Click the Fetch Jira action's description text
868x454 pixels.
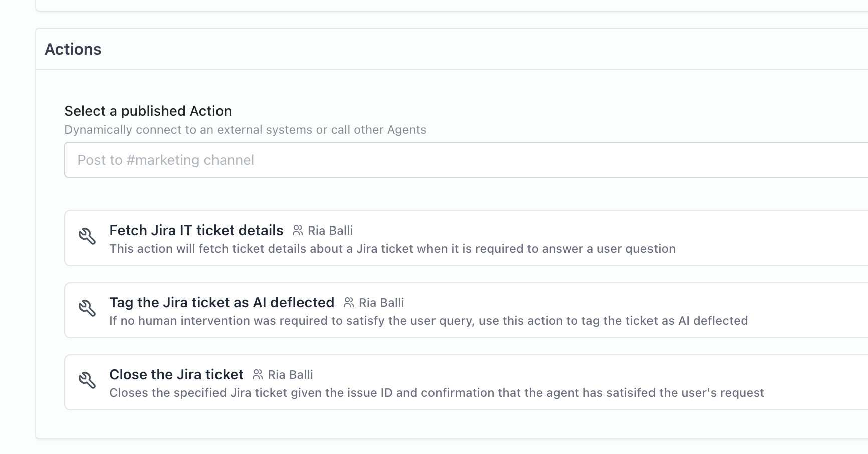coord(392,249)
